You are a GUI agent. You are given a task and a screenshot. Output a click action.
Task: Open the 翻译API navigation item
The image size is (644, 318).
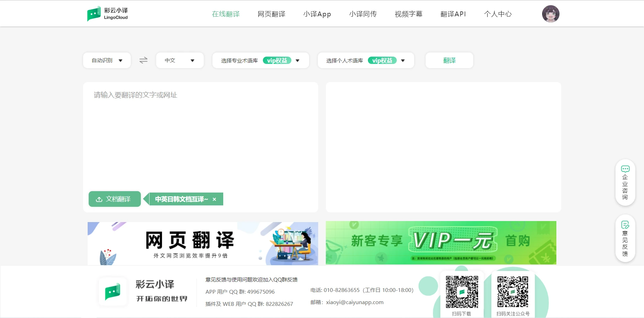point(453,14)
